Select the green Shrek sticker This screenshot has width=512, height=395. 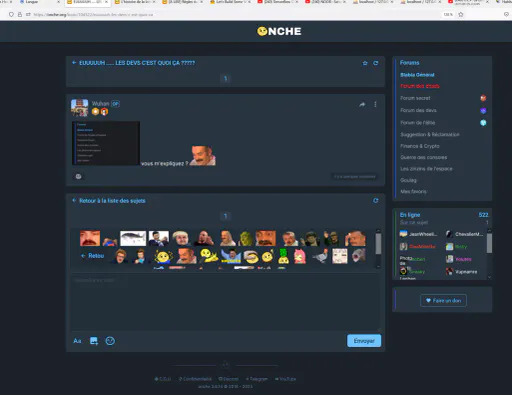(x=246, y=239)
